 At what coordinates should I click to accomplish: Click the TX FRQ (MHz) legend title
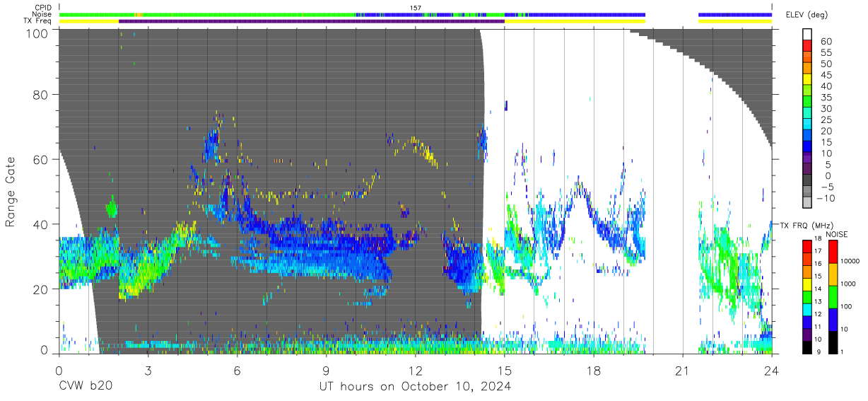(x=807, y=226)
